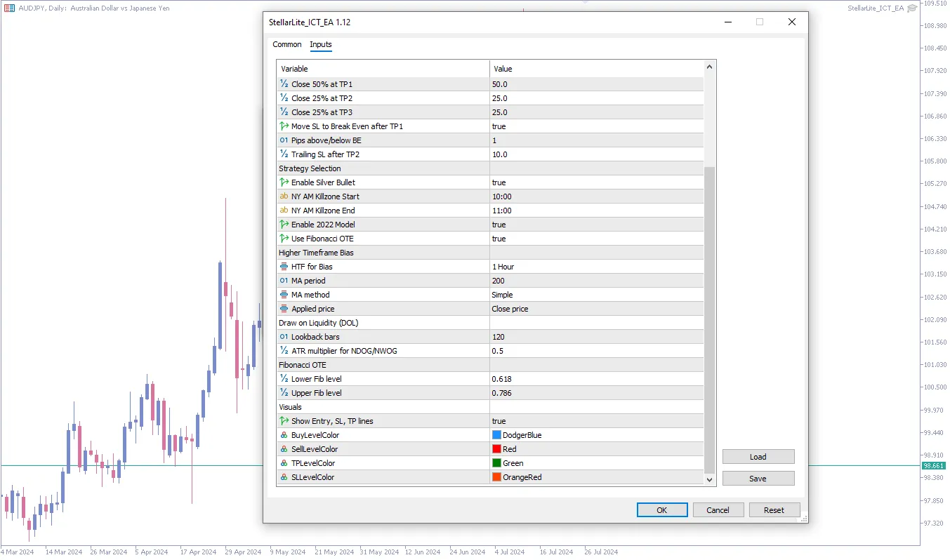Toggle the Move SL to Break Even value
Image resolution: width=950 pixels, height=560 pixels.
click(x=596, y=126)
